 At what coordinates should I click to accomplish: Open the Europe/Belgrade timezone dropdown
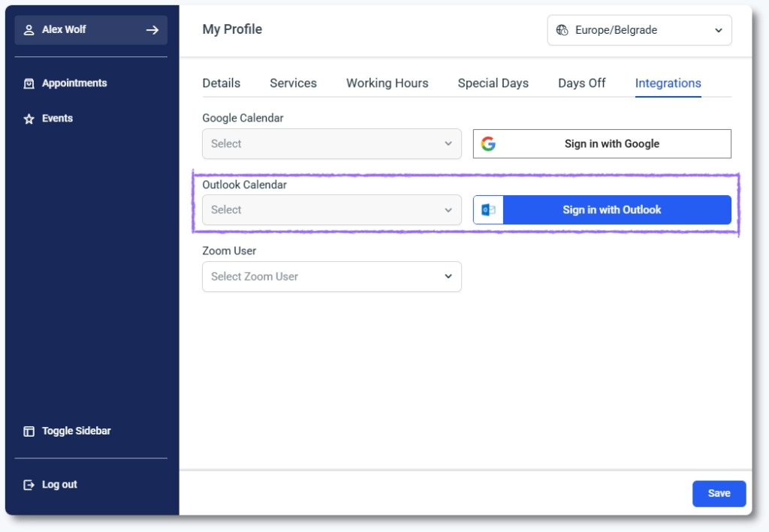click(x=639, y=31)
